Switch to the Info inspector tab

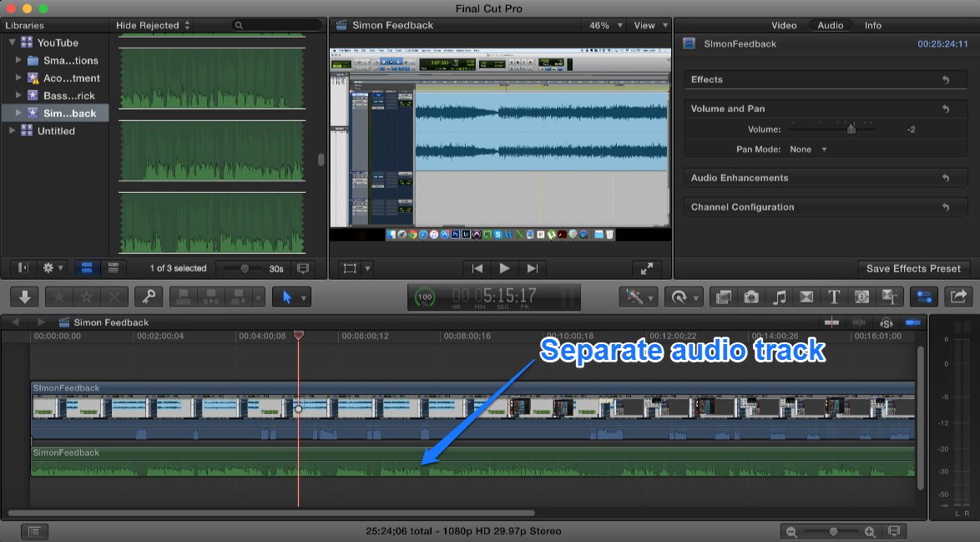pos(873,26)
